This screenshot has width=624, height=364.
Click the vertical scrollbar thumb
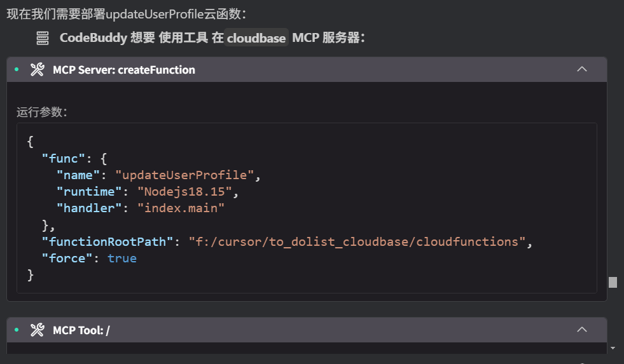tap(613, 282)
